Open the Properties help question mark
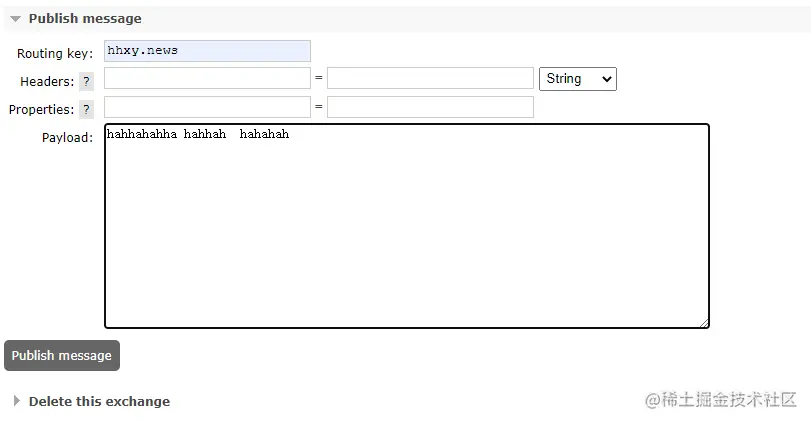Screen dimensions: 811x423 coord(86,110)
